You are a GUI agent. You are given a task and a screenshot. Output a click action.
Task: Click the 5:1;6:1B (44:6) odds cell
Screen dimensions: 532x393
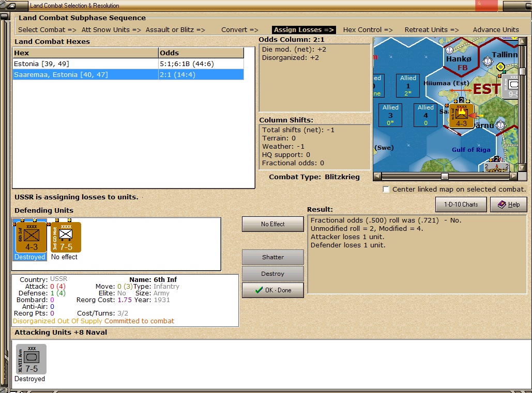pos(201,64)
